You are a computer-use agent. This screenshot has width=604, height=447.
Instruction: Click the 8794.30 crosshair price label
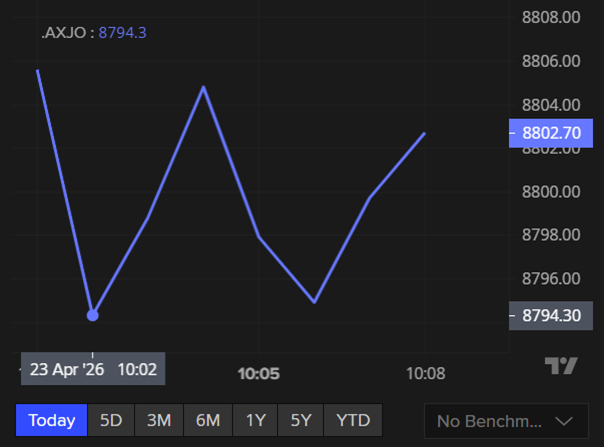click(551, 315)
